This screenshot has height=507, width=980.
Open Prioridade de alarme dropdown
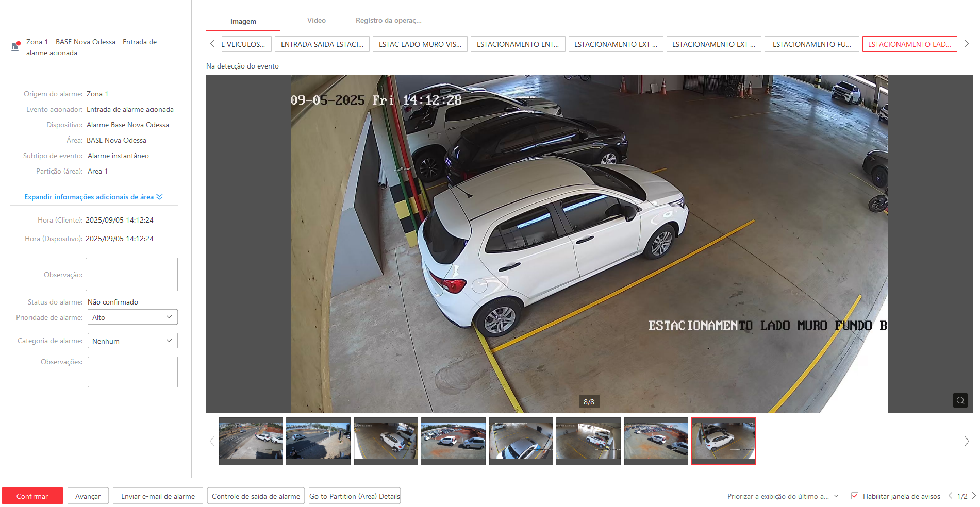(132, 317)
